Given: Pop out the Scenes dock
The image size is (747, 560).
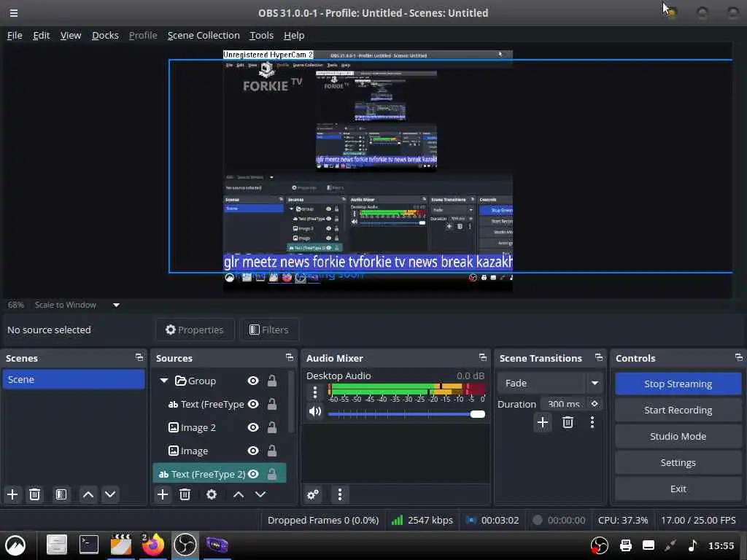Looking at the screenshot, I should click(139, 357).
